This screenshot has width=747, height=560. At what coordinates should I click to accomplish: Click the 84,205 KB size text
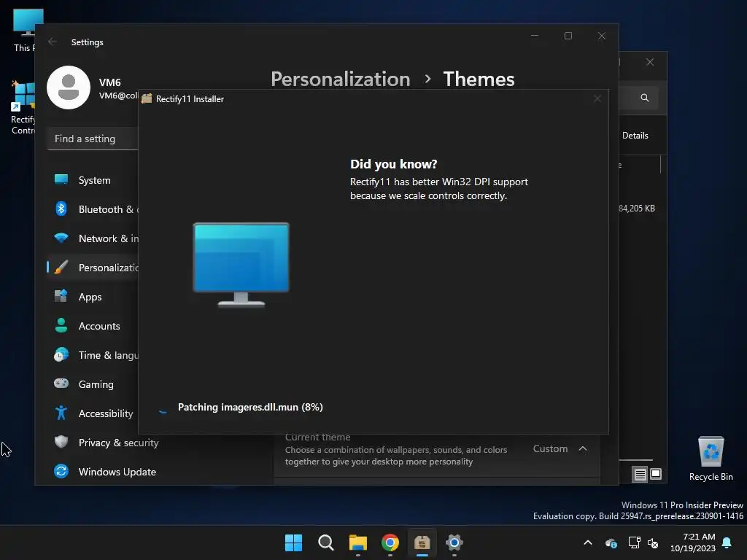pyautogui.click(x=637, y=208)
